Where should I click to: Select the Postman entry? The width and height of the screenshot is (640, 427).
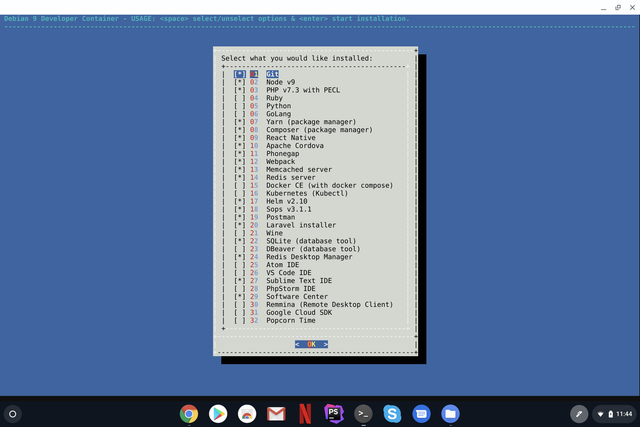[264, 217]
